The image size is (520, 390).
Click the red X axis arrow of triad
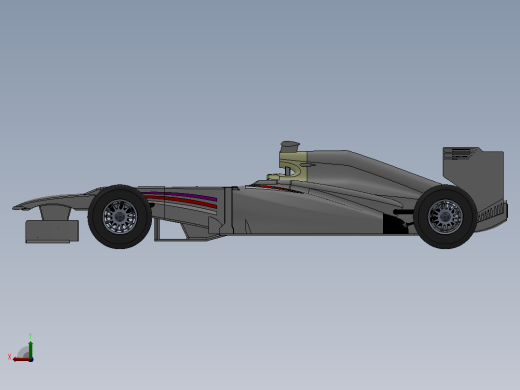pos(21,360)
